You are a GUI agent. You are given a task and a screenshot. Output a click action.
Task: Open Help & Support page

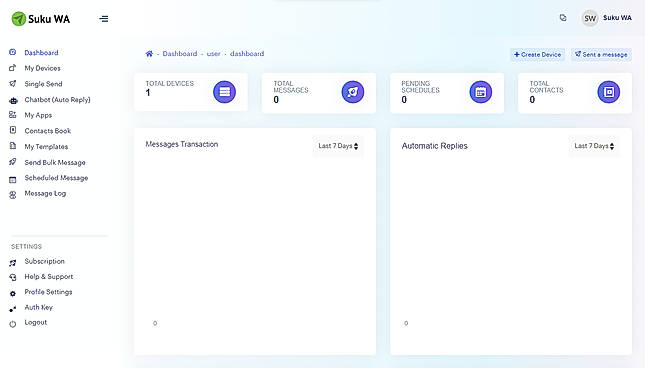tap(49, 277)
